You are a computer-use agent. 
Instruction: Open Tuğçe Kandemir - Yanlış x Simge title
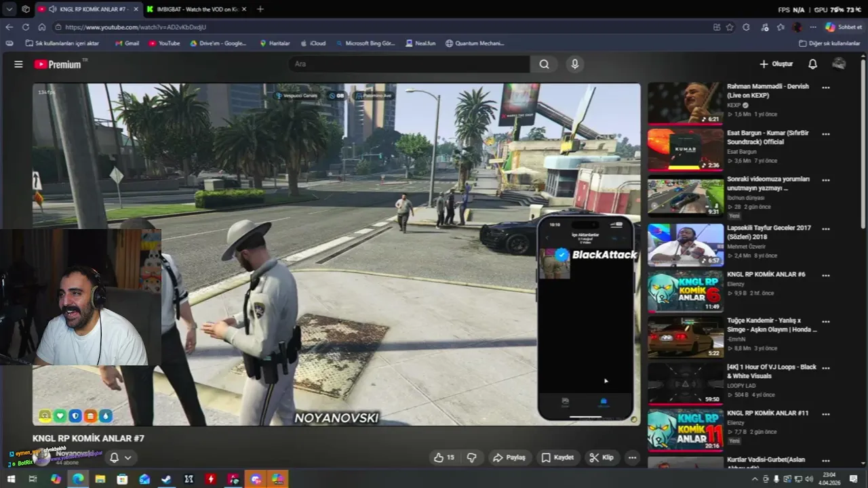[772, 325]
